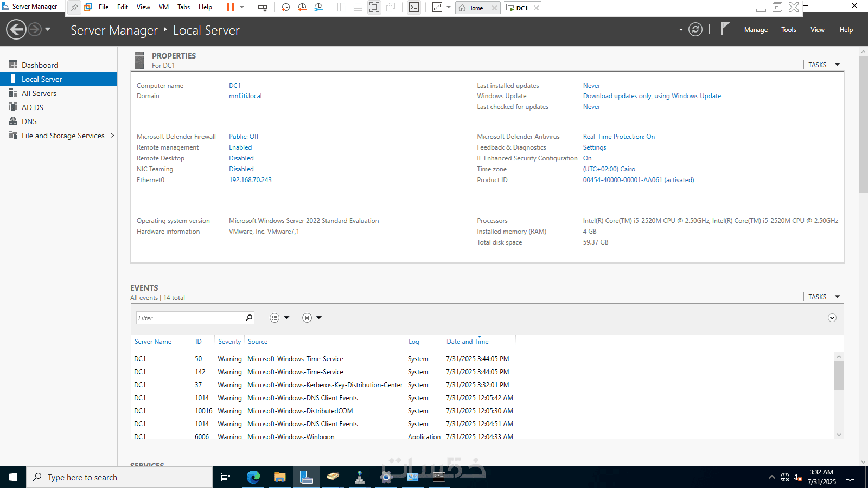Image resolution: width=868 pixels, height=488 pixels.
Task: Show hidden system tray icons
Action: click(x=771, y=477)
